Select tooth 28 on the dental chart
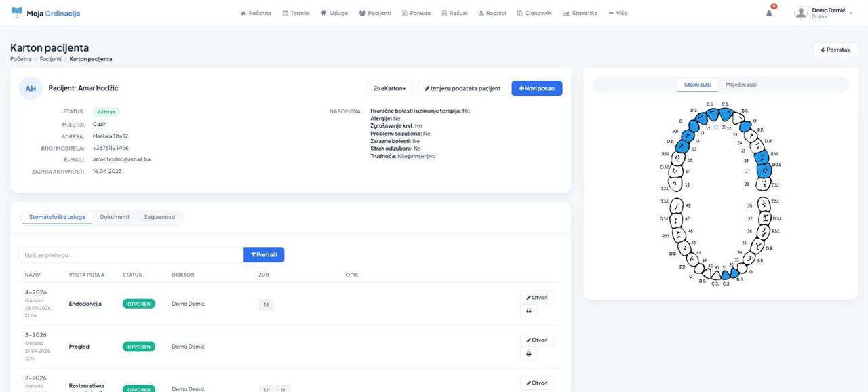The height and width of the screenshot is (392, 868). 763,183
